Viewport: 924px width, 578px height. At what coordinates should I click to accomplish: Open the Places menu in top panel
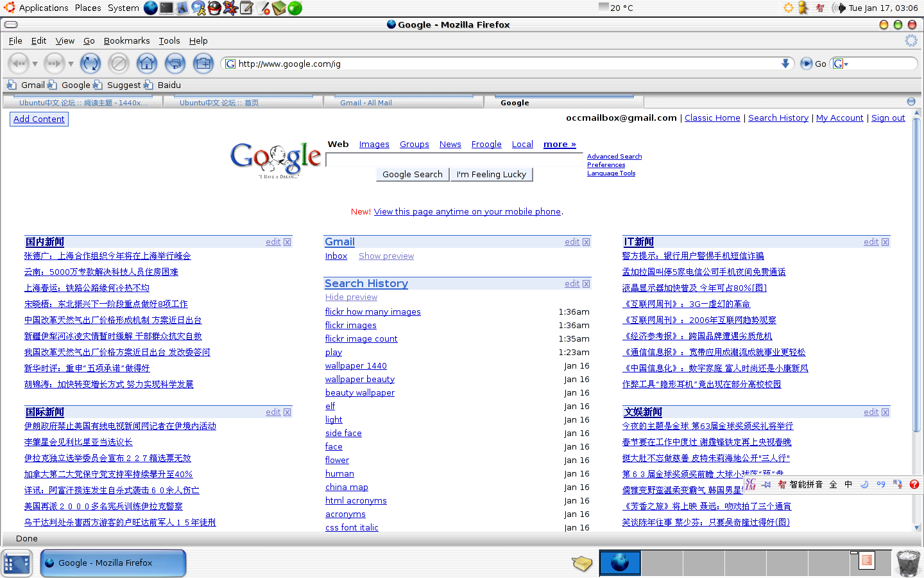tap(88, 8)
